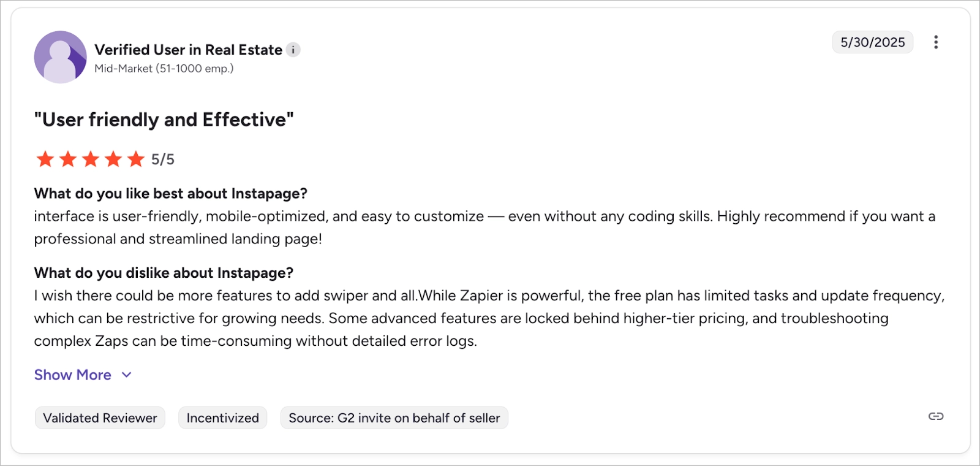Viewport: 980px width, 466px height.
Task: Click the Verified User in Real Estate name
Action: (x=188, y=50)
